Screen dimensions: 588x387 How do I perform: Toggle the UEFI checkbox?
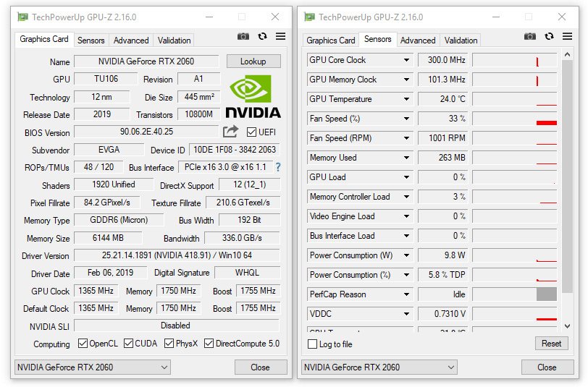252,132
